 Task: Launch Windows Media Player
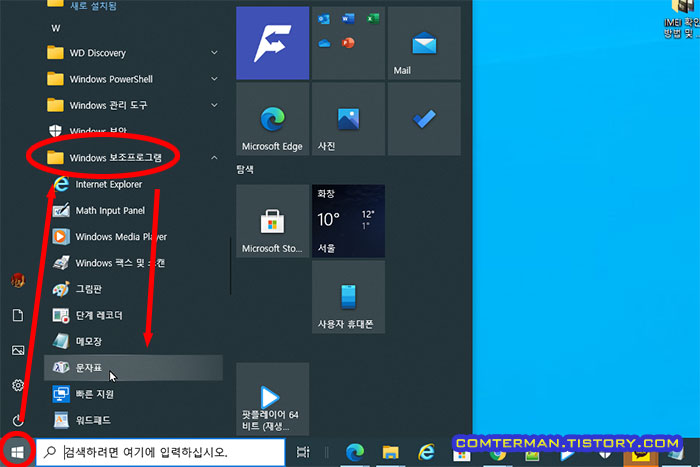point(133,237)
